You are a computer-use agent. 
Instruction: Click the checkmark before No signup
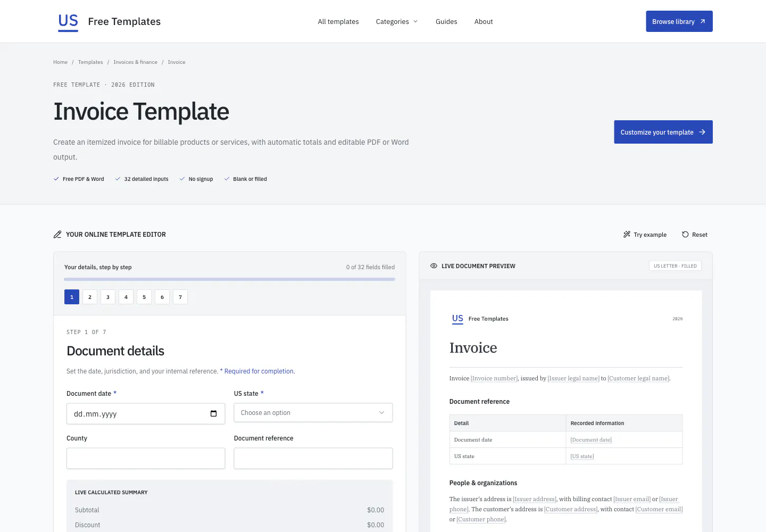[182, 179]
